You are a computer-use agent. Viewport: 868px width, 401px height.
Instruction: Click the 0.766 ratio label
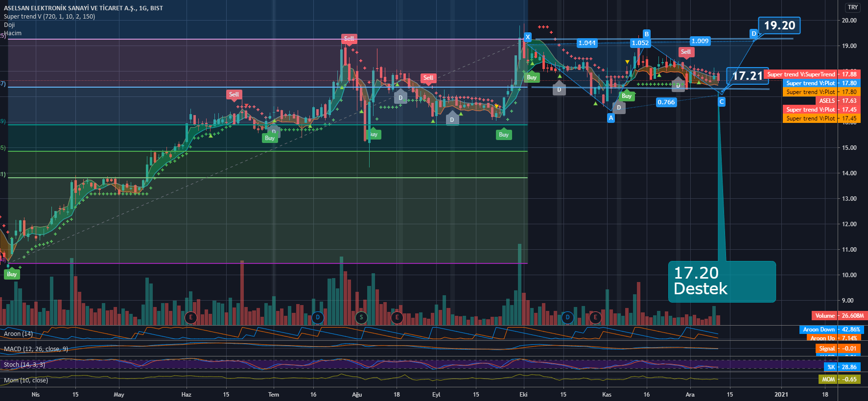coord(666,102)
